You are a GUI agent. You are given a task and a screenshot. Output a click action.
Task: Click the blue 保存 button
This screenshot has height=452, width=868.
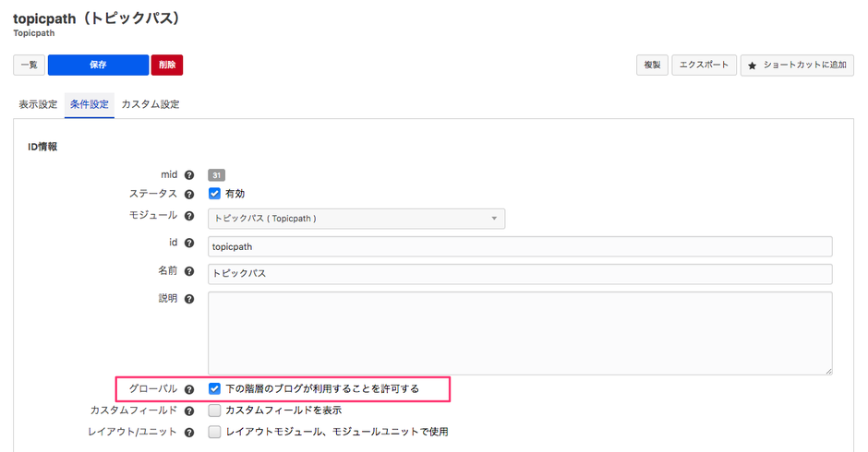pos(98,65)
